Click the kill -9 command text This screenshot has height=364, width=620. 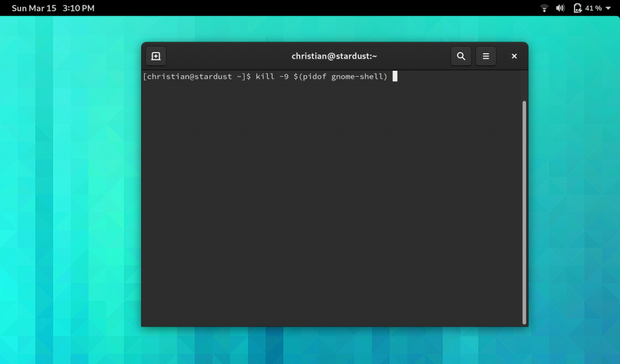point(322,77)
